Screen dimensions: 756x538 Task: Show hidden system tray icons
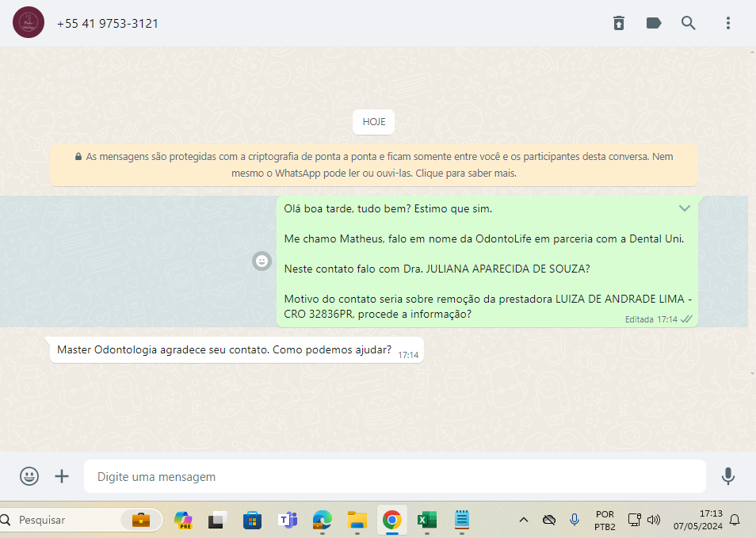[x=524, y=520]
